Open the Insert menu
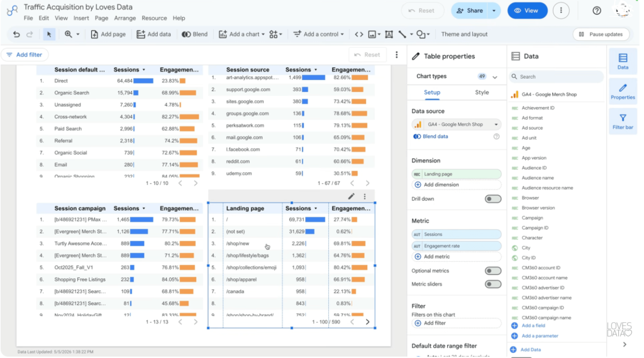 click(81, 18)
